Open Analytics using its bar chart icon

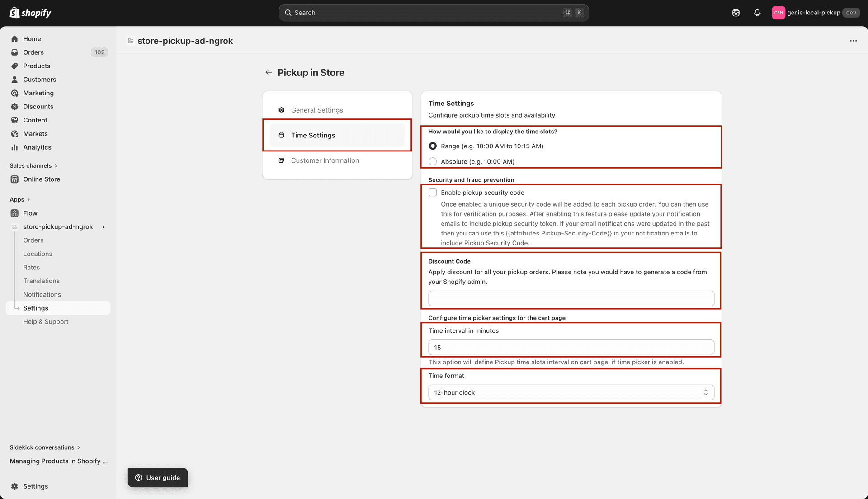(x=14, y=147)
